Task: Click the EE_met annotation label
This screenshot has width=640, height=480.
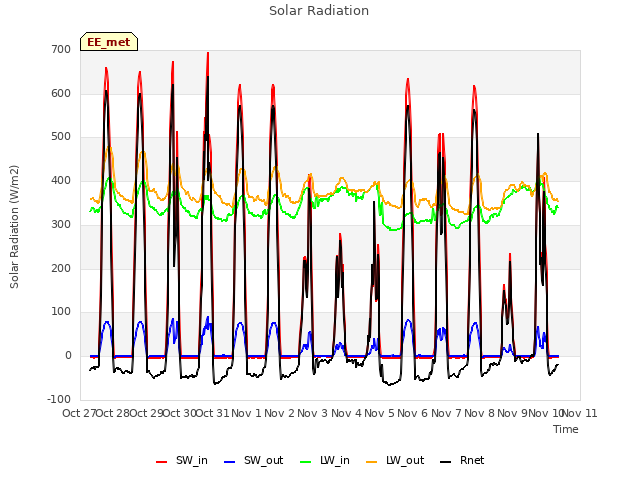Action: click(109, 42)
